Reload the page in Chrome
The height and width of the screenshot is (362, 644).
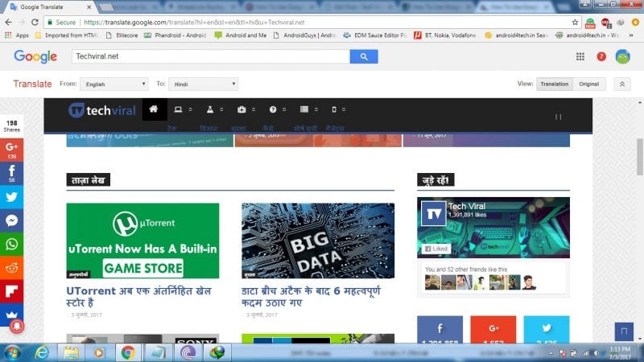click(35, 23)
